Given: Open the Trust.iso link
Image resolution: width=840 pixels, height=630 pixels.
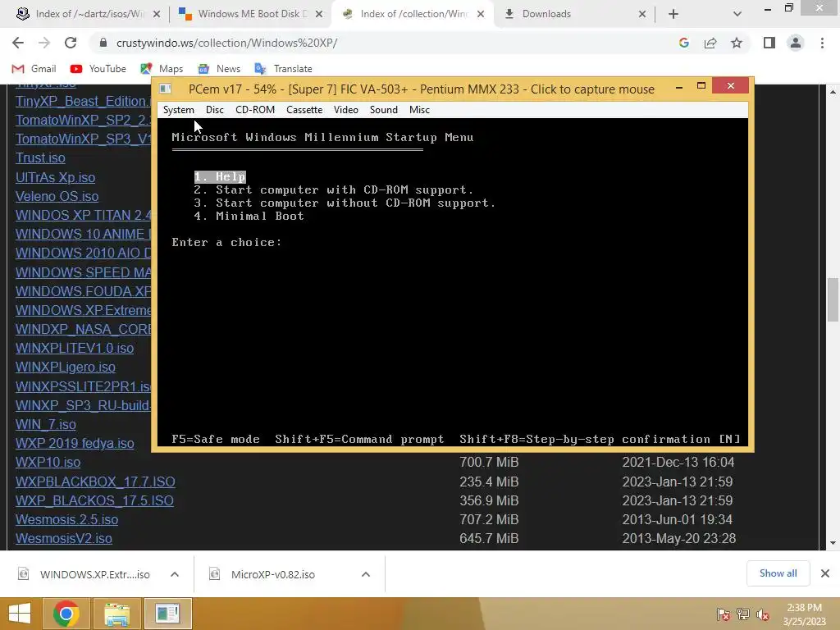Looking at the screenshot, I should pyautogui.click(x=40, y=158).
